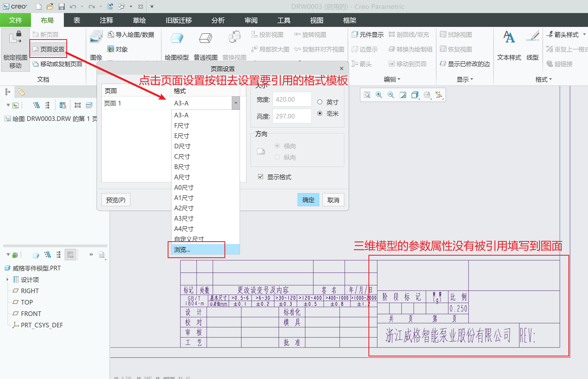This screenshot has width=588, height=379.
Task: Click the 预览(P) button
Action: tap(116, 200)
